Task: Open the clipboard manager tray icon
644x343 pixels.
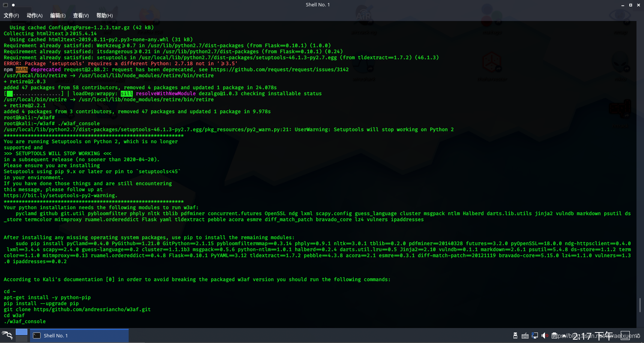Action: point(555,336)
